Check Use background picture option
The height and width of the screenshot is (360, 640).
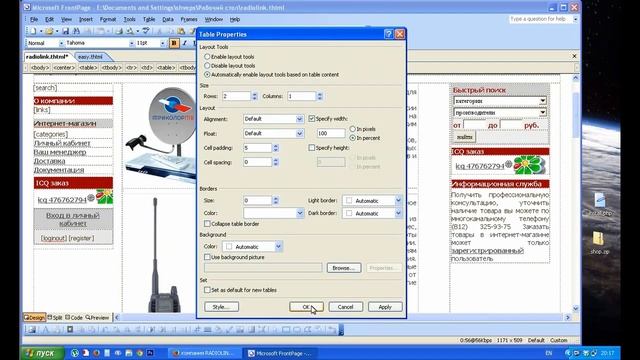[x=207, y=257]
